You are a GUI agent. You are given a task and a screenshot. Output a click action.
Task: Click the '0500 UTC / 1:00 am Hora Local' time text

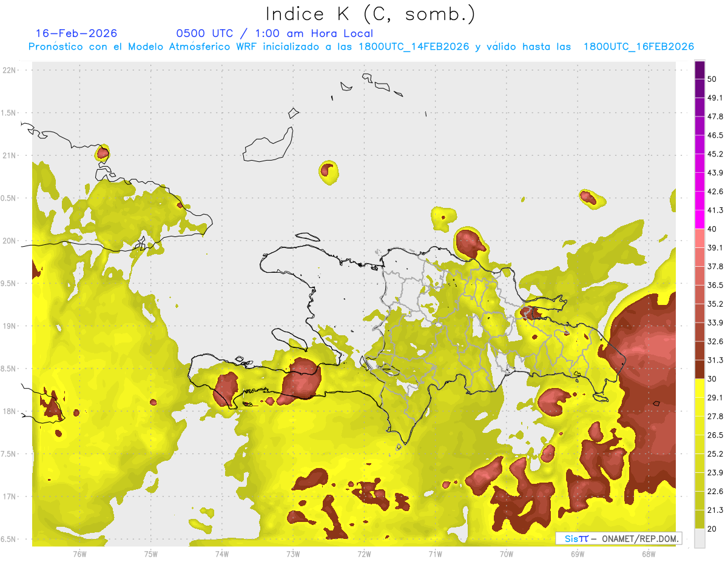pyautogui.click(x=275, y=33)
